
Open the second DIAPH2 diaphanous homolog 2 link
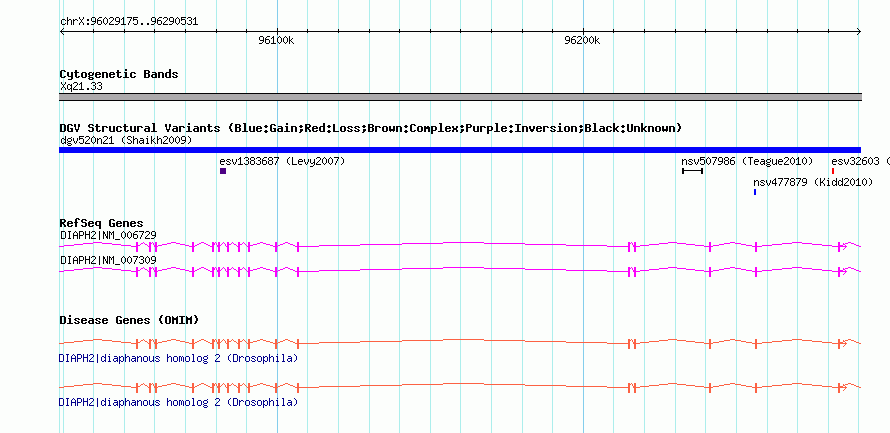click(x=178, y=402)
